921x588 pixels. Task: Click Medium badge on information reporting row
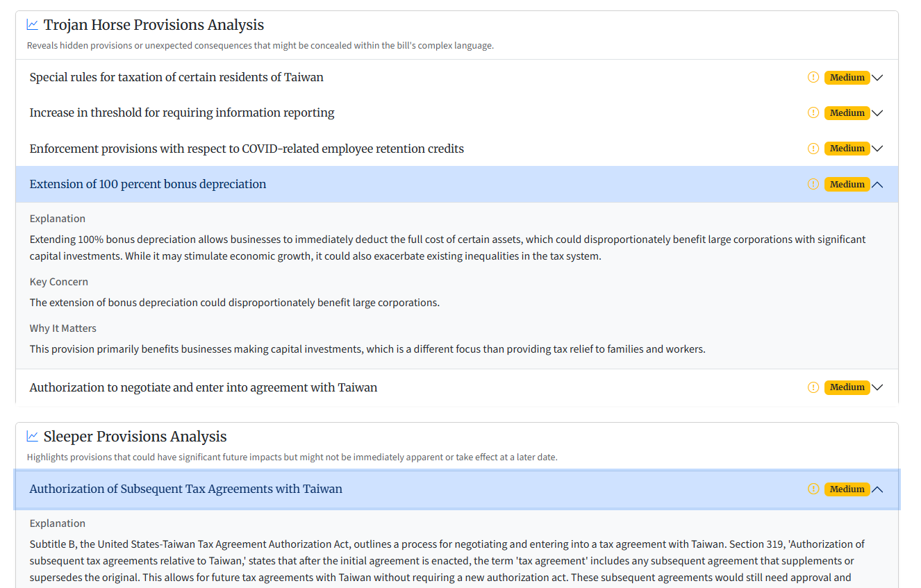tap(847, 112)
